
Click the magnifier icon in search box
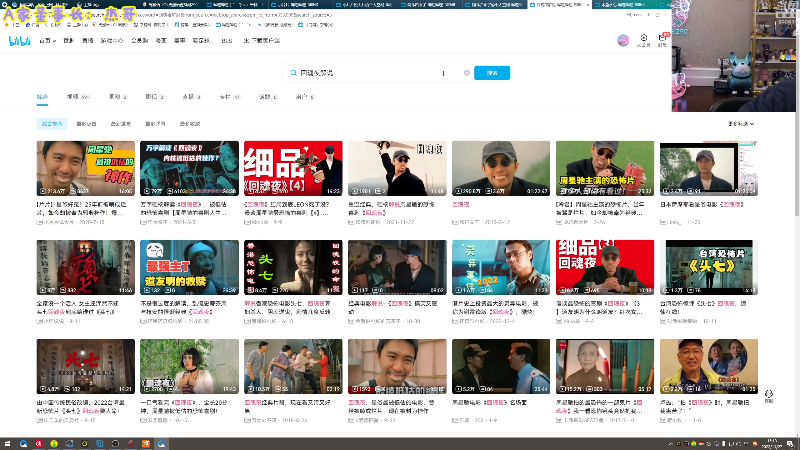pyautogui.click(x=293, y=73)
